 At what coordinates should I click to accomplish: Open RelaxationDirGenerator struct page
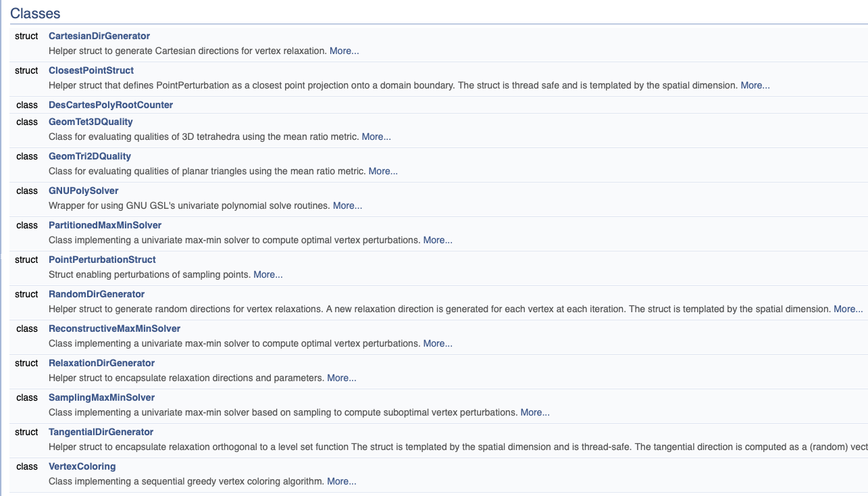101,363
